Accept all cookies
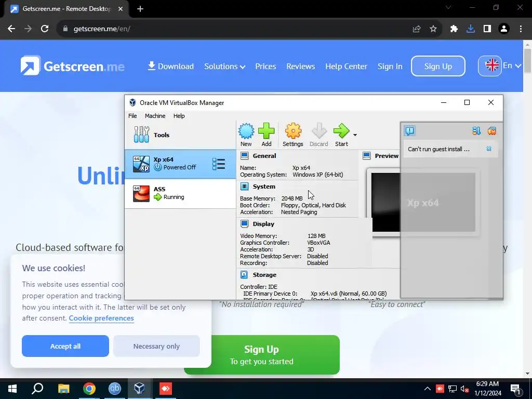Screen dimensions: 532x399 (65, 346)
